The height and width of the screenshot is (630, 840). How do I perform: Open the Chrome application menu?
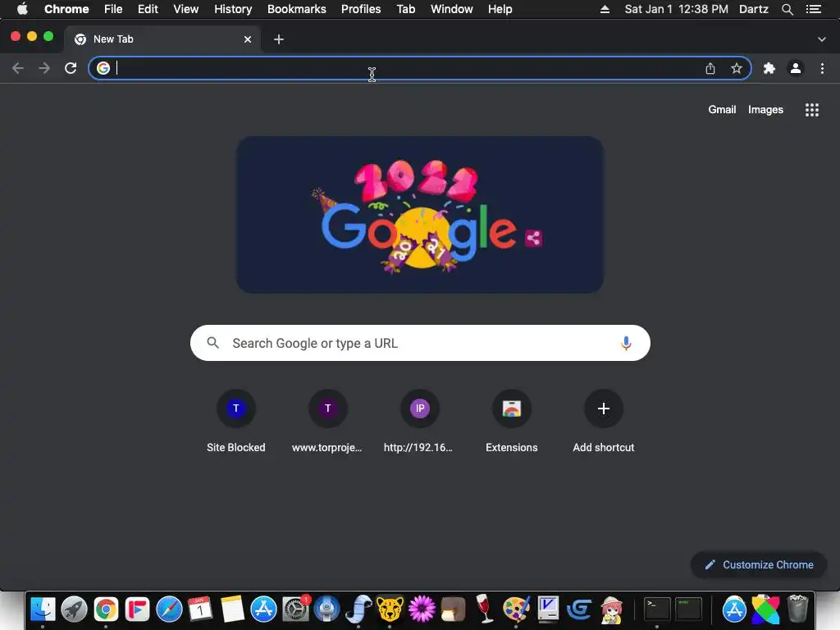[x=66, y=9]
